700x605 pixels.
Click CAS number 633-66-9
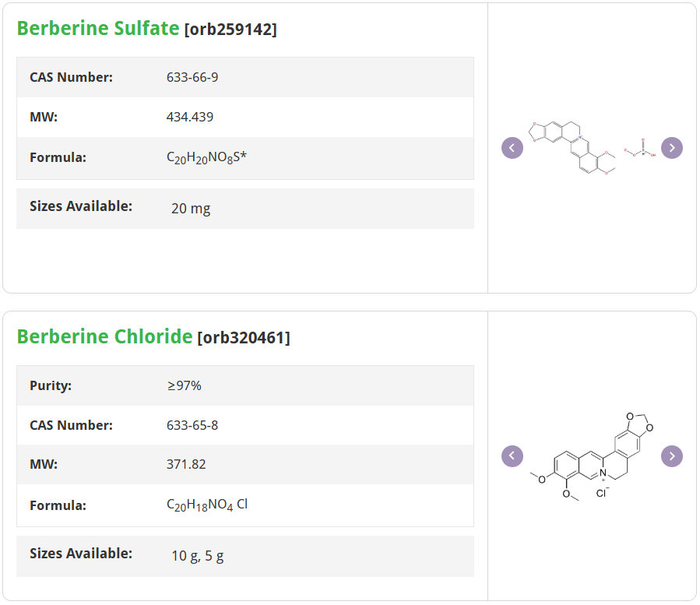tap(192, 77)
